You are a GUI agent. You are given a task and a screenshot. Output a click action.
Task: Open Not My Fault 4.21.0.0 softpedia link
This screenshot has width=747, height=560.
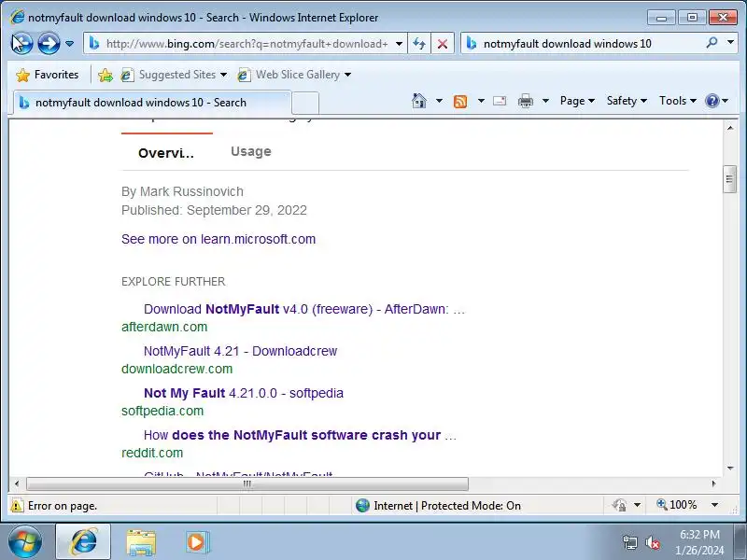click(244, 393)
